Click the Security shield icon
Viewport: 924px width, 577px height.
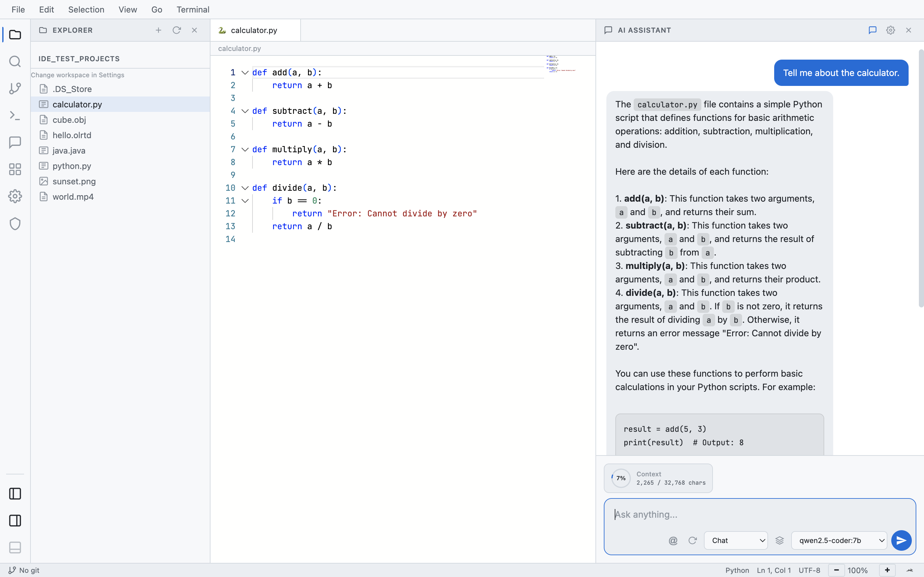15,224
